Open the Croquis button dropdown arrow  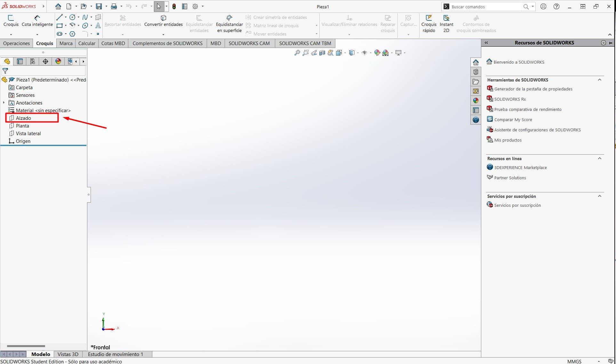pyautogui.click(x=11, y=35)
